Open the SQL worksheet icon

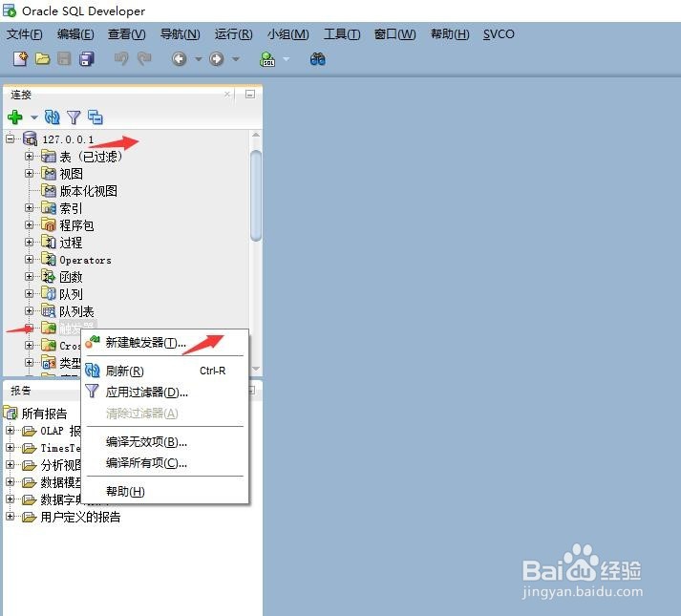[x=267, y=59]
